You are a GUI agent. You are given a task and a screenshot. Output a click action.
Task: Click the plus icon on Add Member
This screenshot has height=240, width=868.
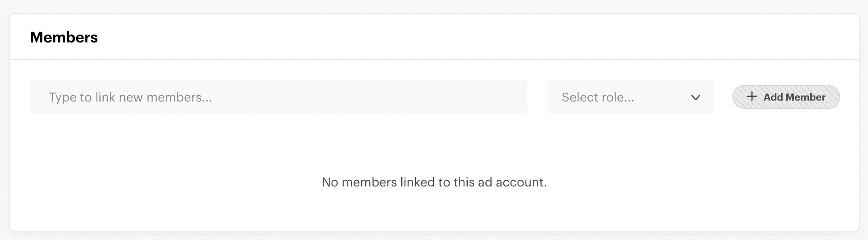(752, 96)
